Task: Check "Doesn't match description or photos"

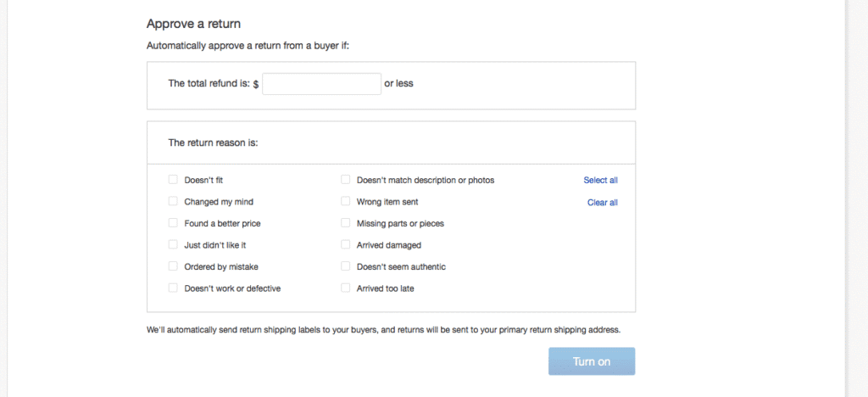Action: 346,180
